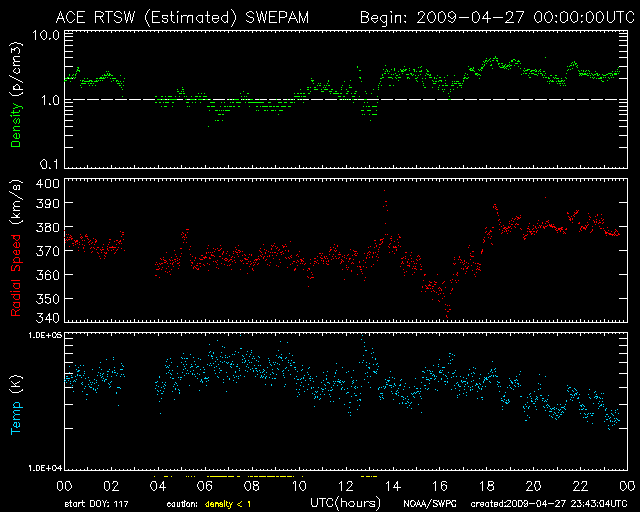Click the '08' hour label

tap(252, 486)
